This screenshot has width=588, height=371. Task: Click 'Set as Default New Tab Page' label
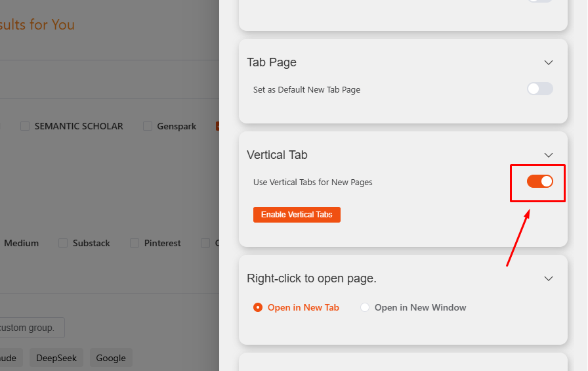click(306, 90)
